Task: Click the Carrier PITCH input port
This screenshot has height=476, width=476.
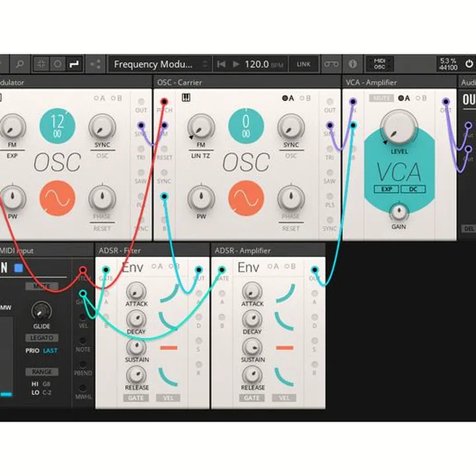Action: click(164, 101)
